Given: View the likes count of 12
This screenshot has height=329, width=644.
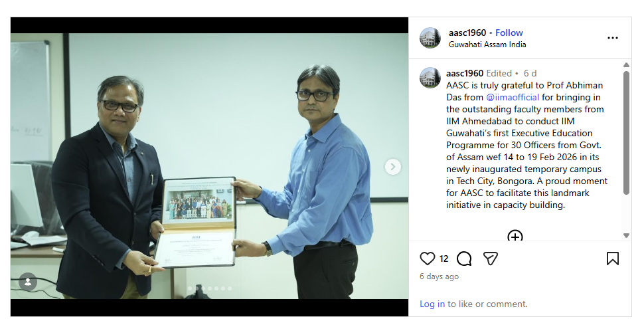Looking at the screenshot, I should point(443,259).
